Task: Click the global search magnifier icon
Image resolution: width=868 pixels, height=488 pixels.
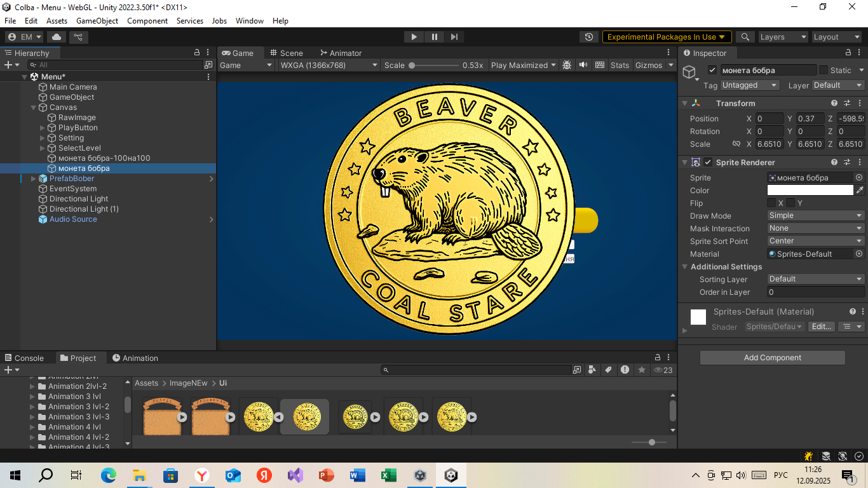Action: [745, 37]
